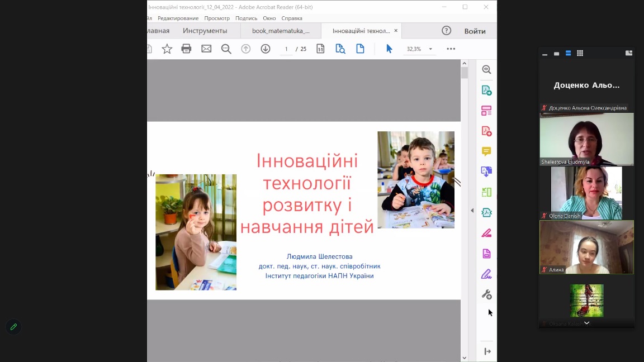The width and height of the screenshot is (644, 362).
Task: Send the file by email envelope icon
Action: click(206, 49)
